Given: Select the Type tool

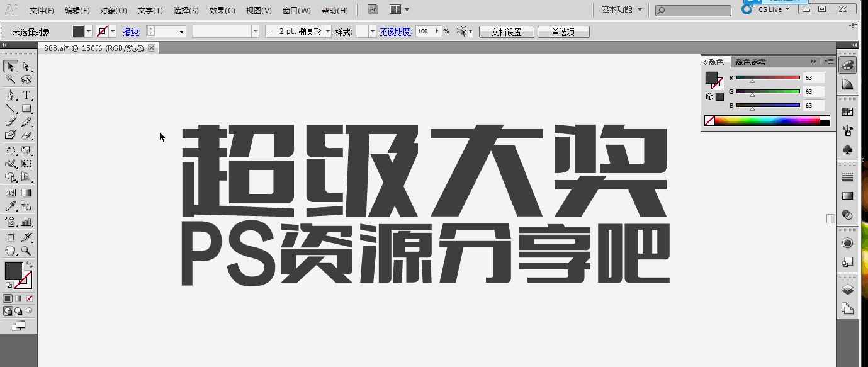Looking at the screenshot, I should click(x=26, y=95).
